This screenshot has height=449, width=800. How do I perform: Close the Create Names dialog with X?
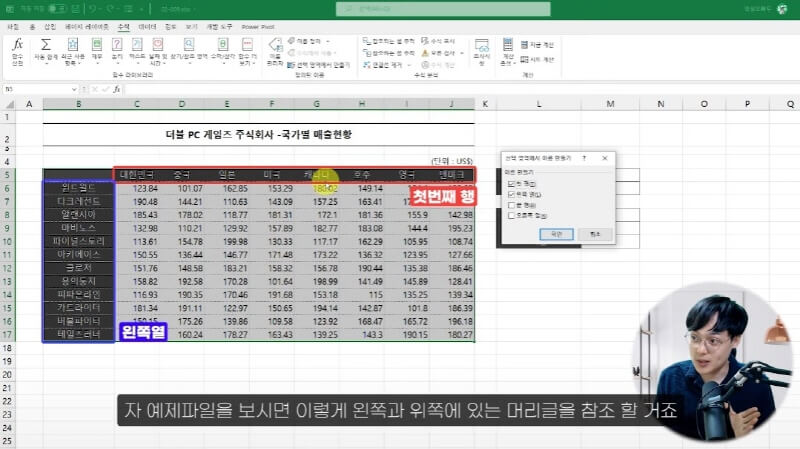point(605,158)
